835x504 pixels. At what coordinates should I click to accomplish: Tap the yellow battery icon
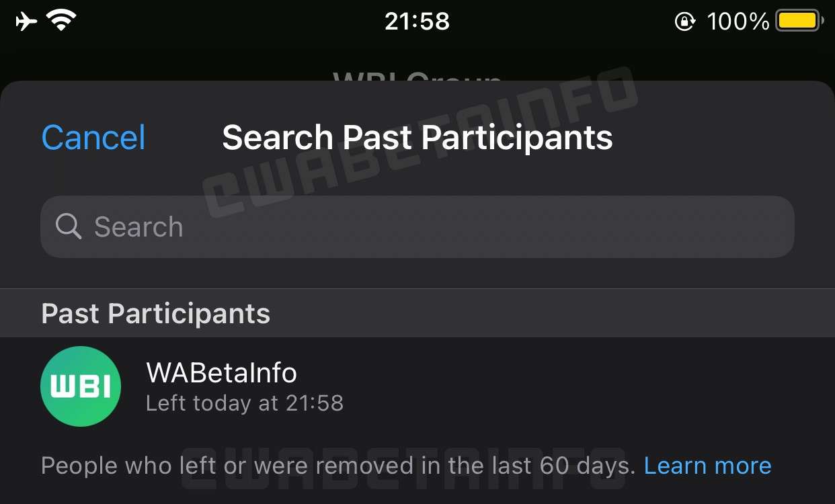click(798, 22)
